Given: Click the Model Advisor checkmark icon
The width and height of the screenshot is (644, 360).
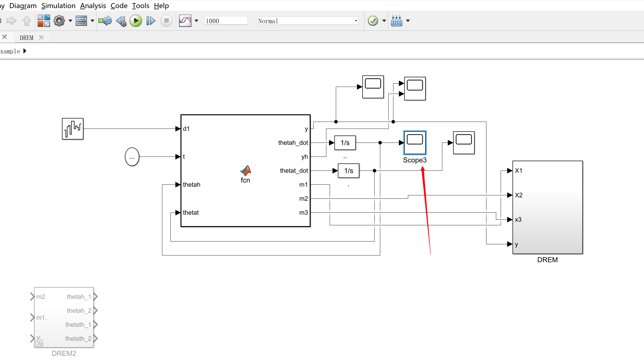Looking at the screenshot, I should (373, 21).
